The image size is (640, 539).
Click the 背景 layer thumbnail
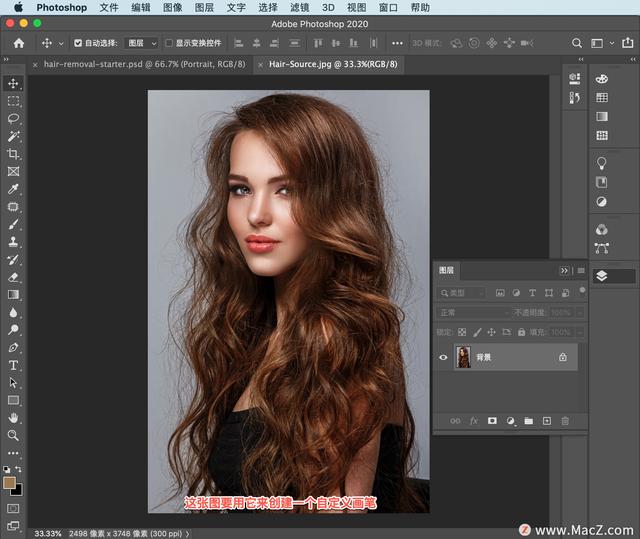point(464,357)
